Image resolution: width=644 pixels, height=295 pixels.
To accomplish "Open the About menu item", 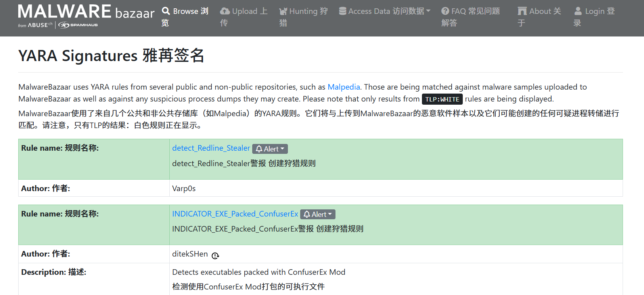I will pos(539,17).
